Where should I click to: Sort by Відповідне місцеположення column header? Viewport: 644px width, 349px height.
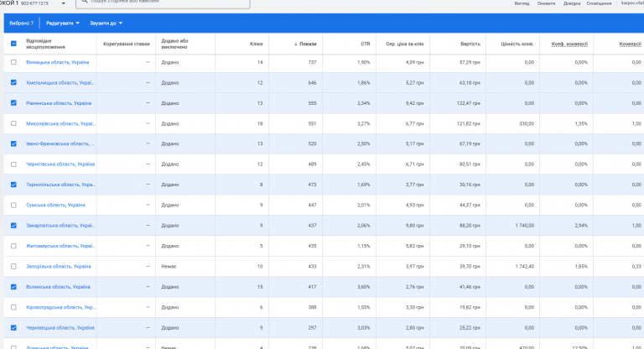tap(45, 44)
